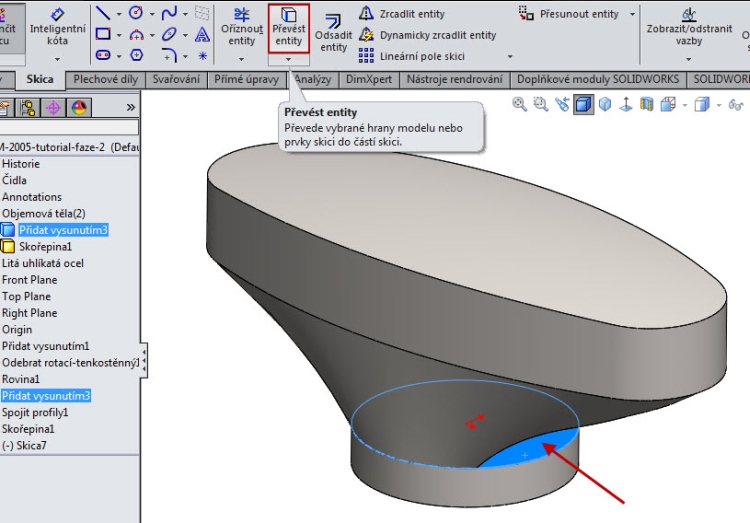Select the sketch Point tool

[202, 56]
